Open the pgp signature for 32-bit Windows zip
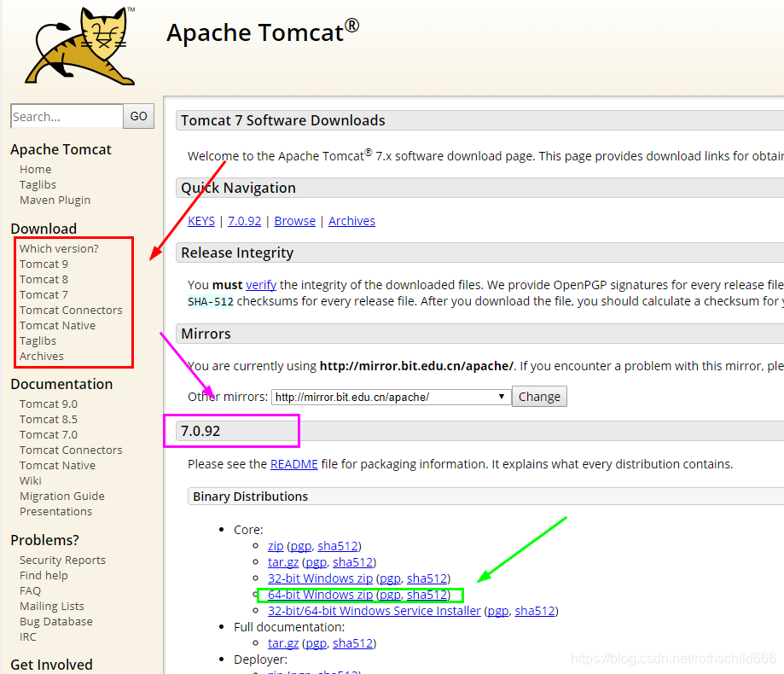The width and height of the screenshot is (784, 674). 390,579
